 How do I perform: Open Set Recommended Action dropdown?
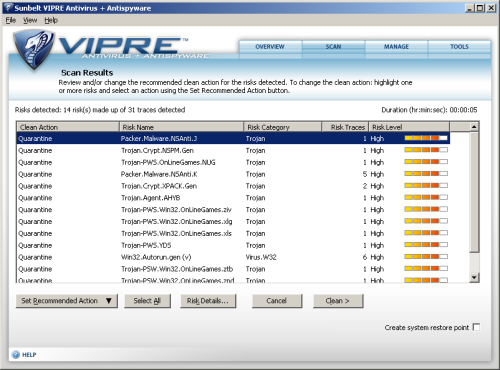[x=67, y=301]
